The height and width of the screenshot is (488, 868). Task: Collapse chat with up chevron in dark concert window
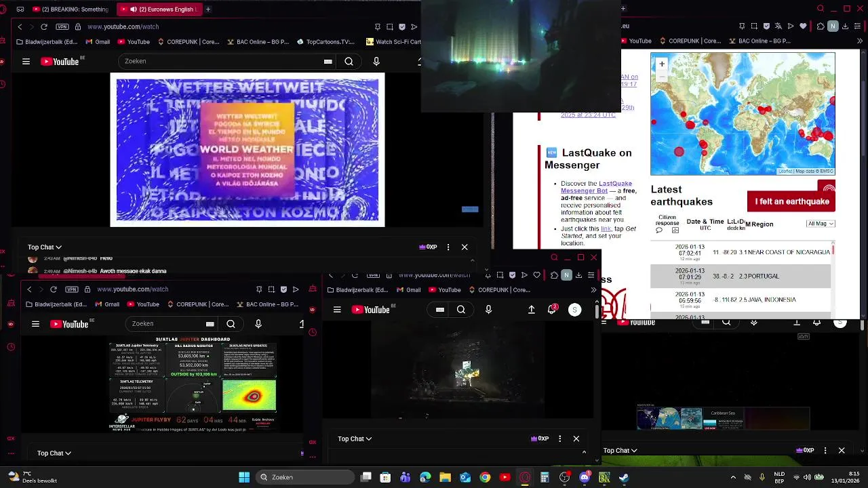coord(584,451)
